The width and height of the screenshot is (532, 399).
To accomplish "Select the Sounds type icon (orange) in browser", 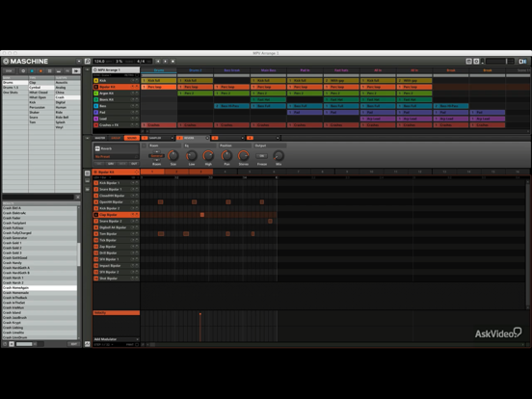I will [40, 71].
